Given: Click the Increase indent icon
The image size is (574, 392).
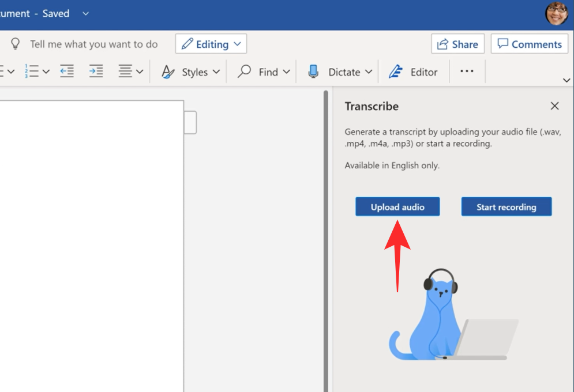Looking at the screenshot, I should coord(96,71).
